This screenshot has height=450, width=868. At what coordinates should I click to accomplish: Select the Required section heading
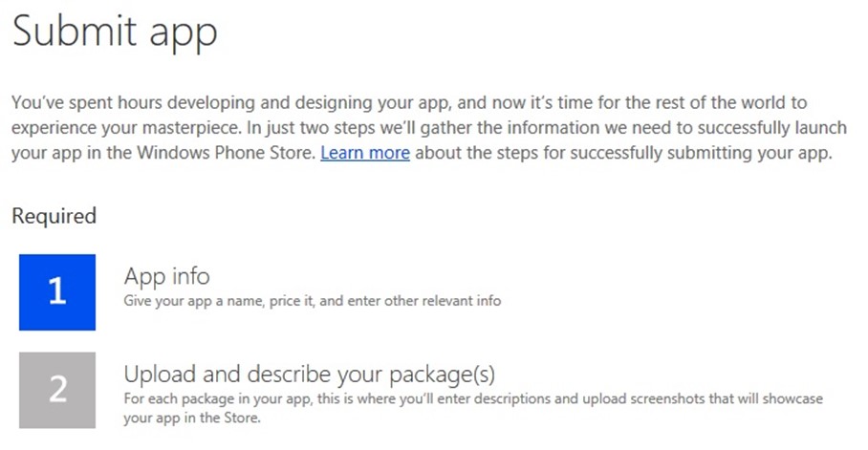tap(54, 216)
